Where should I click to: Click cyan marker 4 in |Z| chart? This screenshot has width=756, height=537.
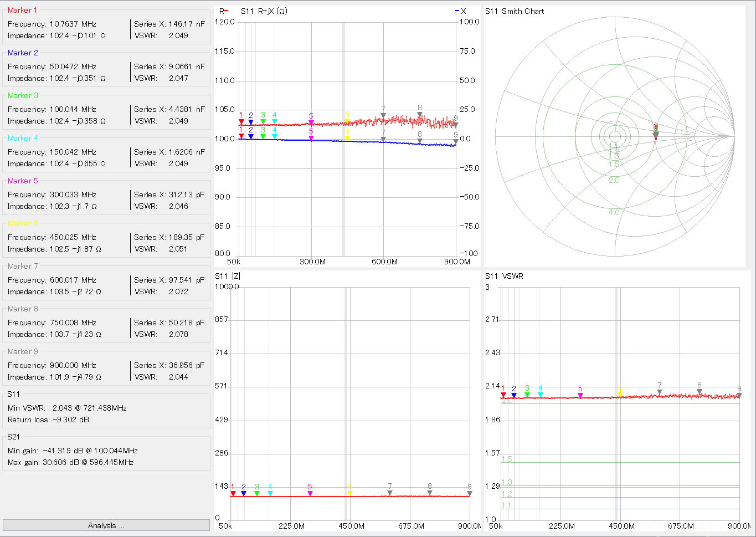(270, 493)
